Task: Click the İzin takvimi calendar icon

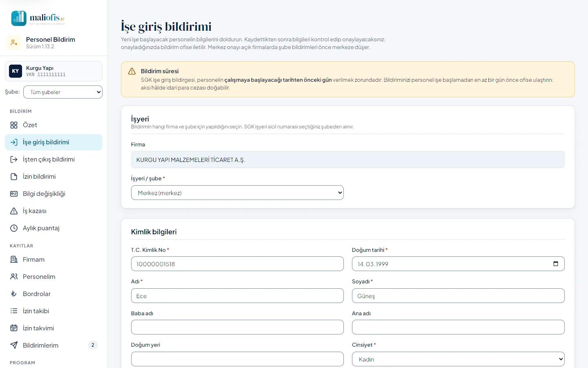Action: coord(14,328)
